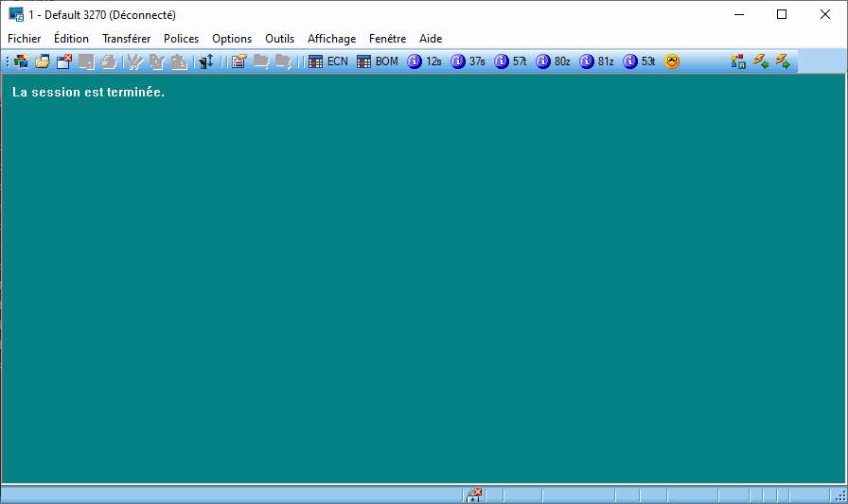848x504 pixels.
Task: Click the new session toolbar icon
Action: click(x=21, y=61)
